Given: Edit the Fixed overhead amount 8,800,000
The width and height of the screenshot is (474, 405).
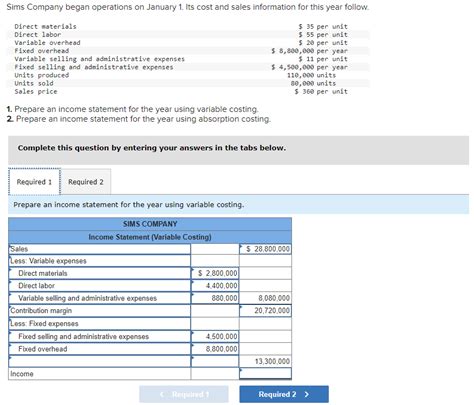Looking at the screenshot, I should [215, 349].
